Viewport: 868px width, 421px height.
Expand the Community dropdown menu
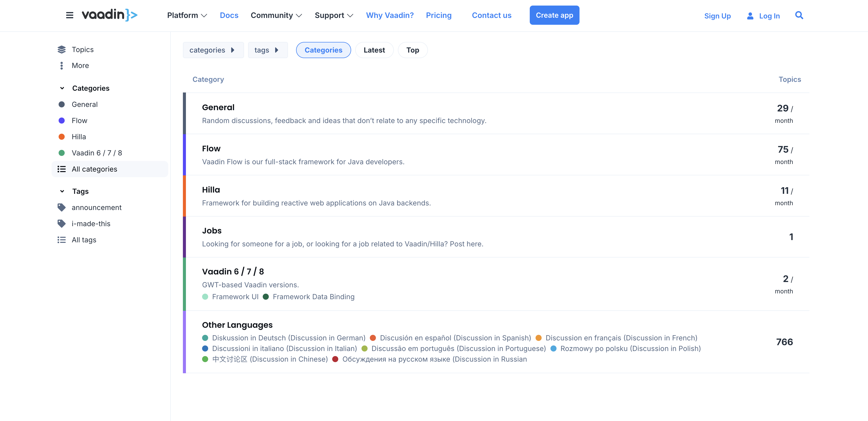pos(276,15)
